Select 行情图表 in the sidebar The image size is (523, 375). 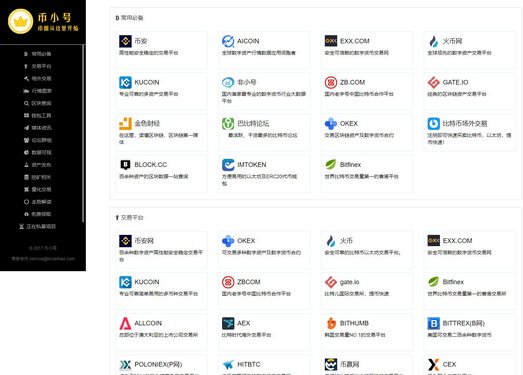click(x=37, y=91)
